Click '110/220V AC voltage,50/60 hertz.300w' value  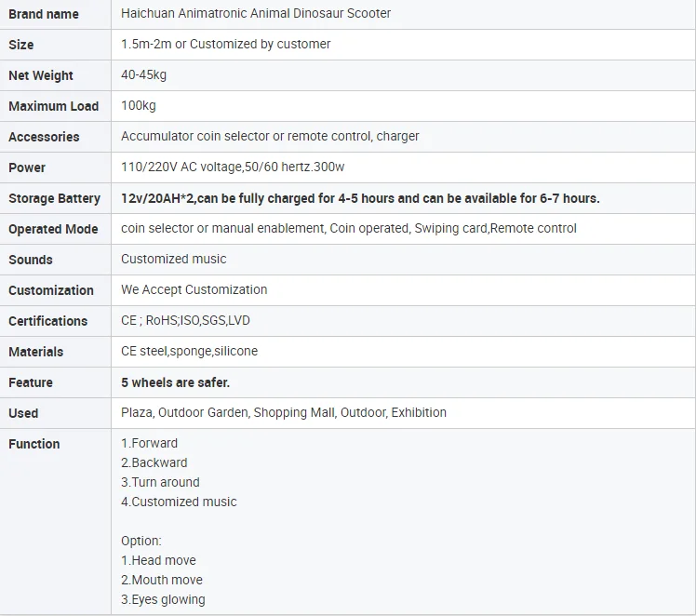pos(233,167)
